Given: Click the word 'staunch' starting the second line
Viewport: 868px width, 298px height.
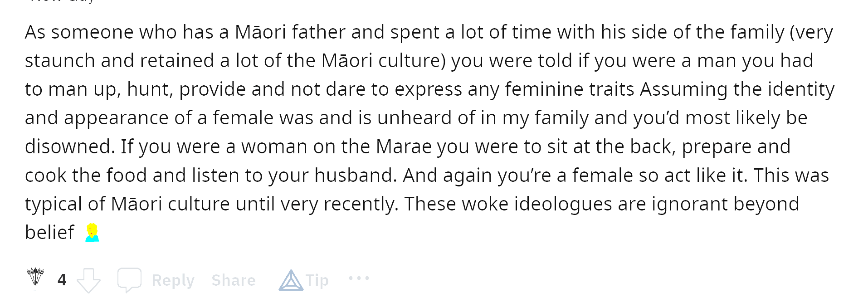Looking at the screenshot, I should [x=60, y=61].
